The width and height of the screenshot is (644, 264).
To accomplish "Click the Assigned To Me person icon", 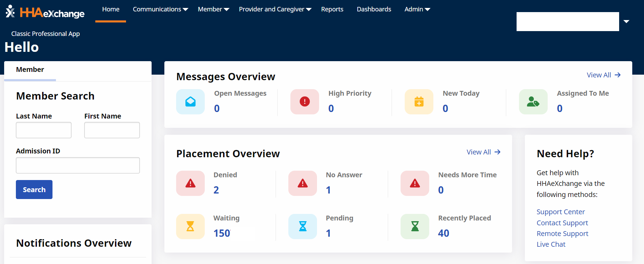I will pyautogui.click(x=533, y=102).
